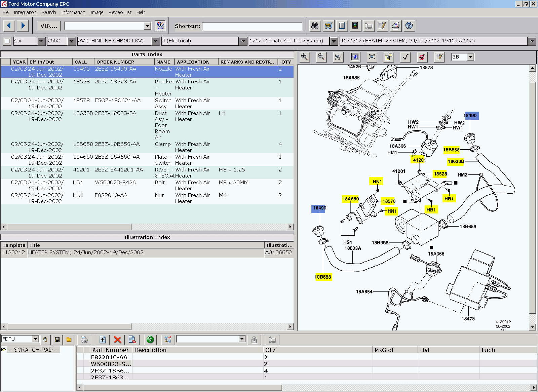Zoom out of the illustration
This screenshot has width=538, height=392.
[x=321, y=57]
